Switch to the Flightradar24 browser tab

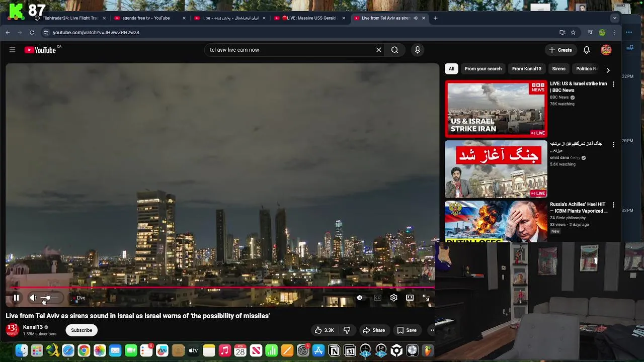click(69, 18)
